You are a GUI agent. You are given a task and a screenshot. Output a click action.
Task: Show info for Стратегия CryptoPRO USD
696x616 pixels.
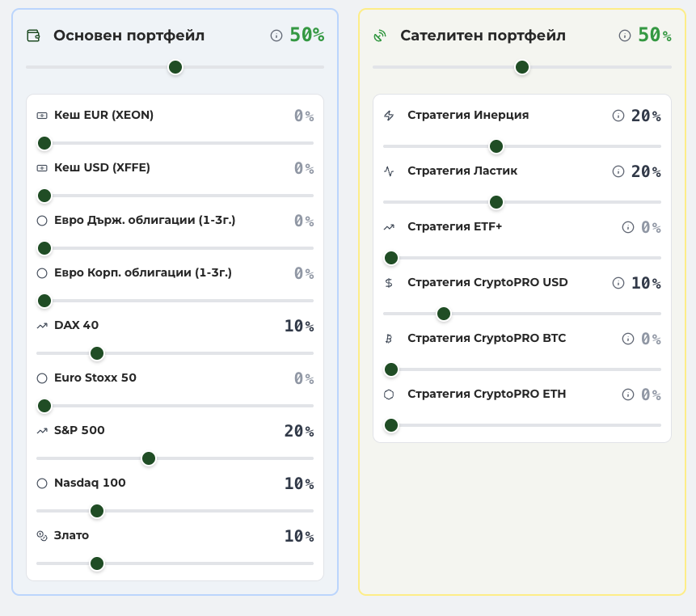[x=618, y=283]
